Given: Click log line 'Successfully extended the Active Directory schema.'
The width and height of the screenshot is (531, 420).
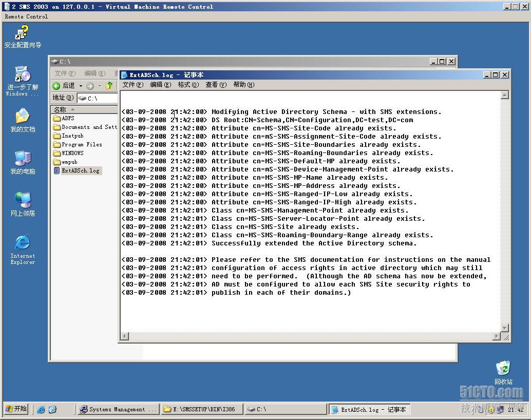Looking at the screenshot, I should pos(314,243).
